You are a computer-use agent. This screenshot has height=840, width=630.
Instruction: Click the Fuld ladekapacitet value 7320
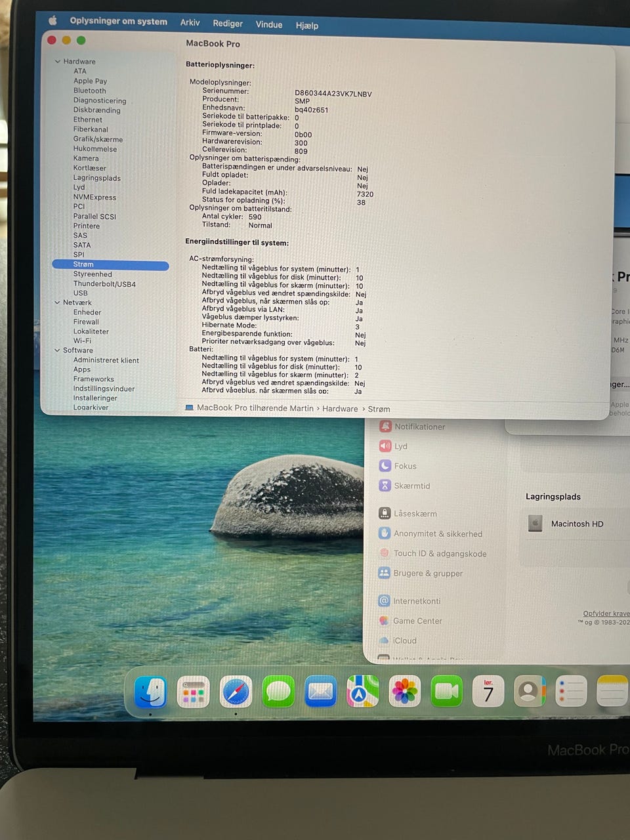click(x=365, y=194)
